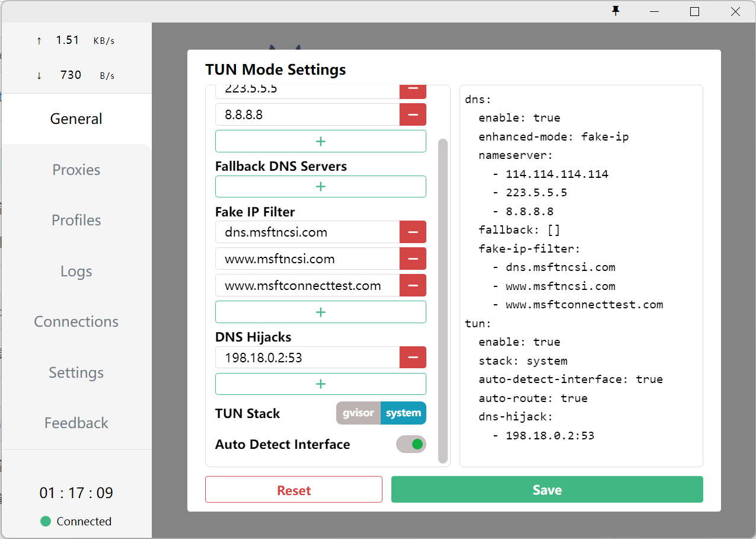Open the Profiles tab

pyautogui.click(x=76, y=220)
